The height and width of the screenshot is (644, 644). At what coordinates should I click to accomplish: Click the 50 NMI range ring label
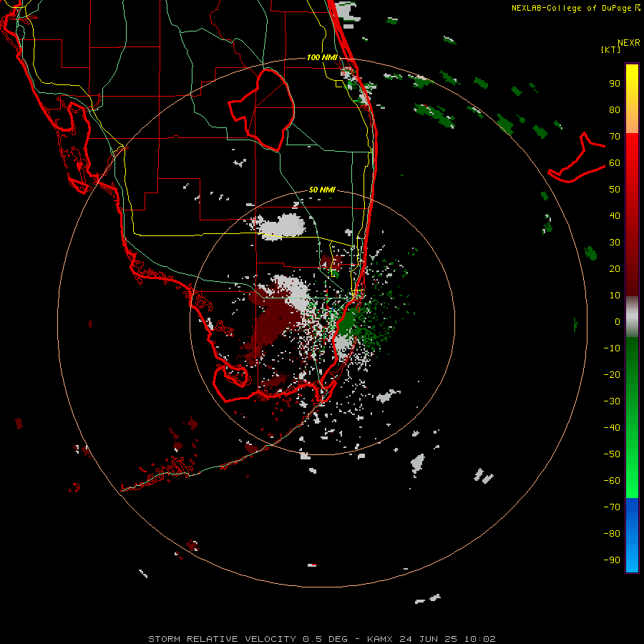pyautogui.click(x=322, y=190)
